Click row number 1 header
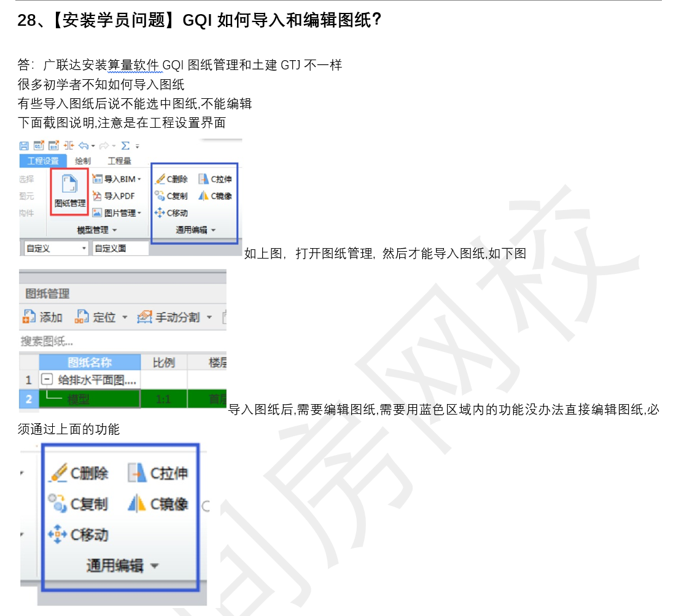This screenshot has width=684, height=616. (29, 380)
